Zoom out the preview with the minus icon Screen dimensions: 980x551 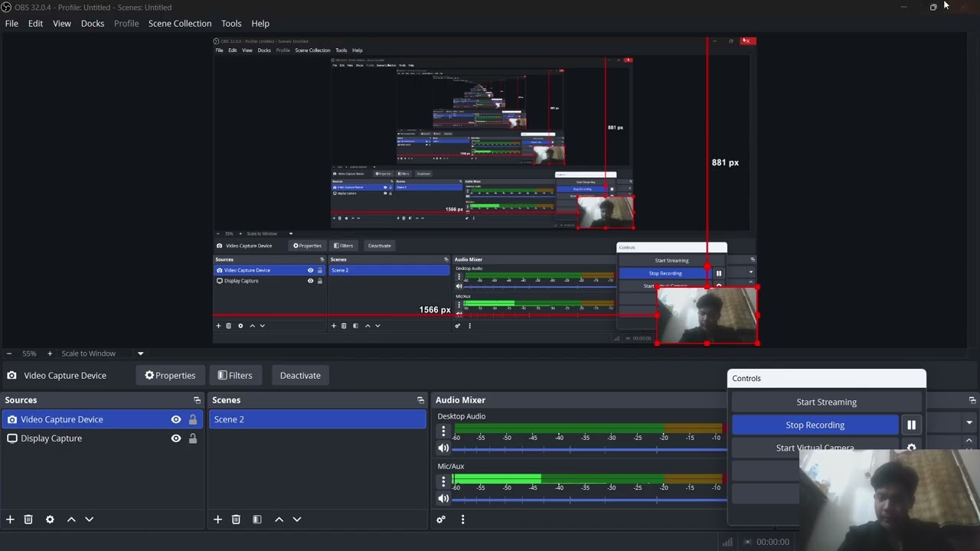click(x=8, y=354)
